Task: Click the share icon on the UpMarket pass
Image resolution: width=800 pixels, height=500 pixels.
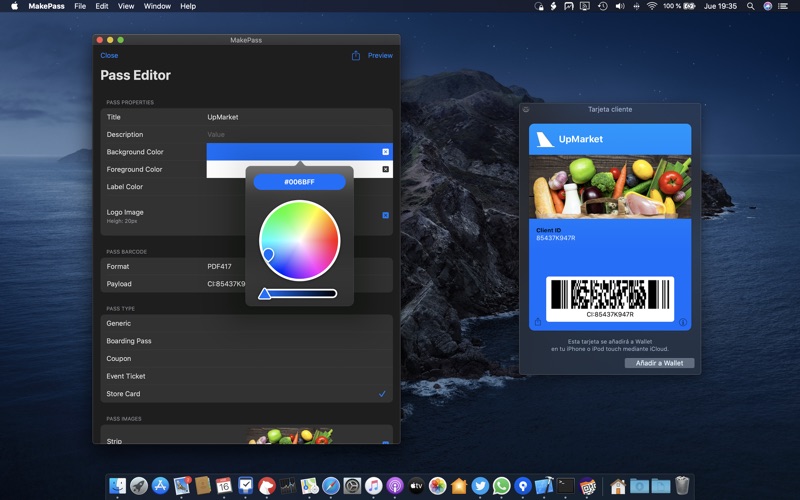Action: [x=538, y=322]
